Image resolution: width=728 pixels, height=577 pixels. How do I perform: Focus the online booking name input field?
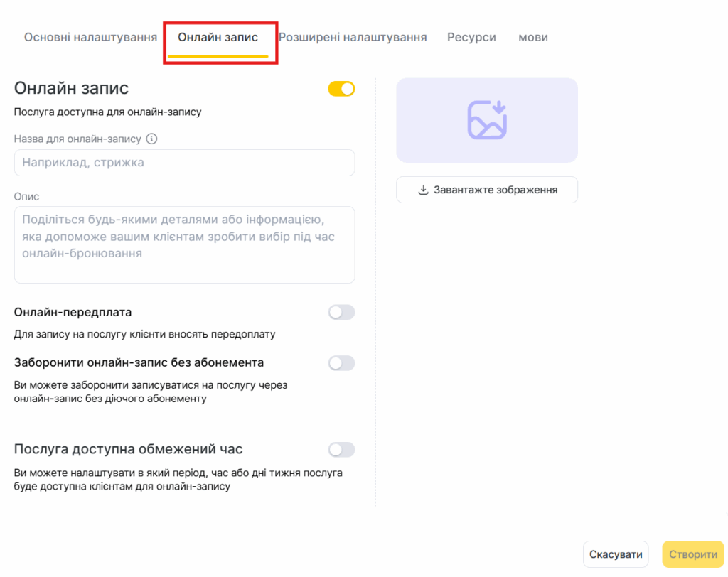184,163
